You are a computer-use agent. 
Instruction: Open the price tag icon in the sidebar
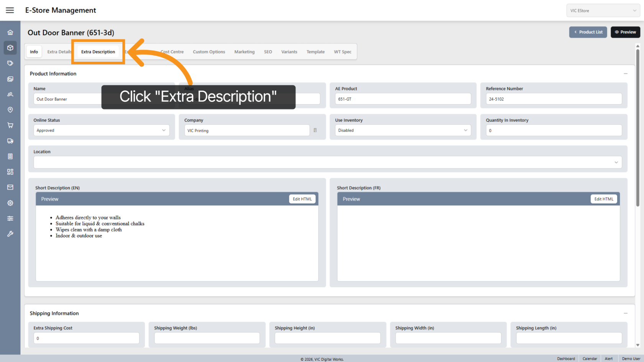pyautogui.click(x=10, y=63)
